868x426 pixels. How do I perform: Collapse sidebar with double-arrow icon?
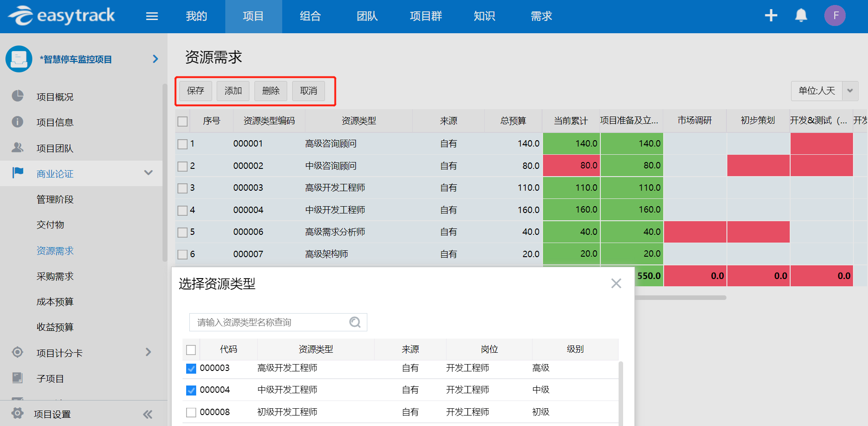pos(147,414)
